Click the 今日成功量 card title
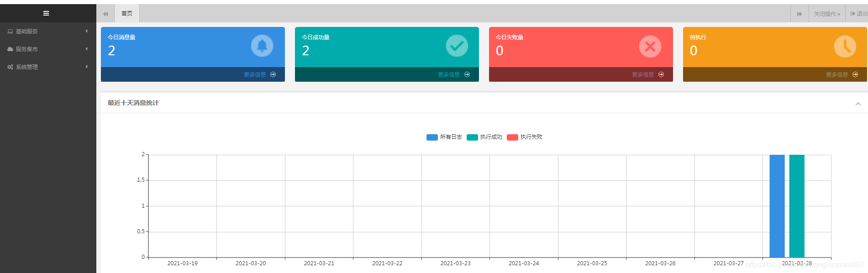The image size is (868, 273). [x=316, y=37]
